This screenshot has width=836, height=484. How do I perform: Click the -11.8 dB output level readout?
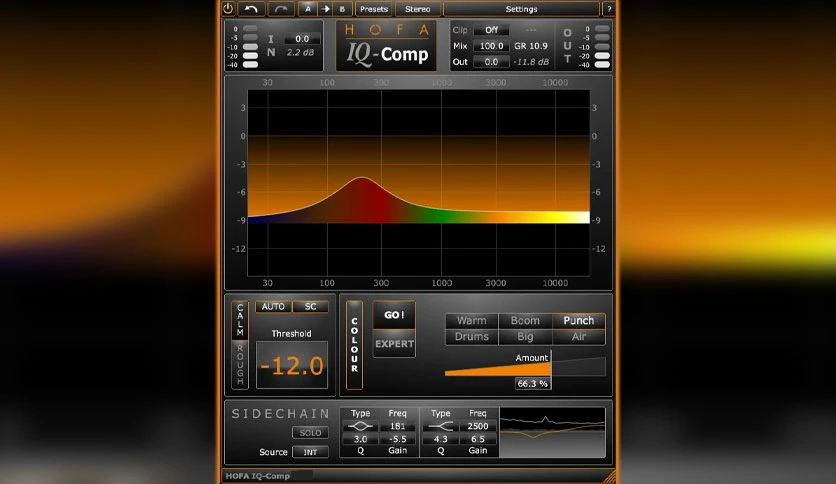[x=531, y=62]
